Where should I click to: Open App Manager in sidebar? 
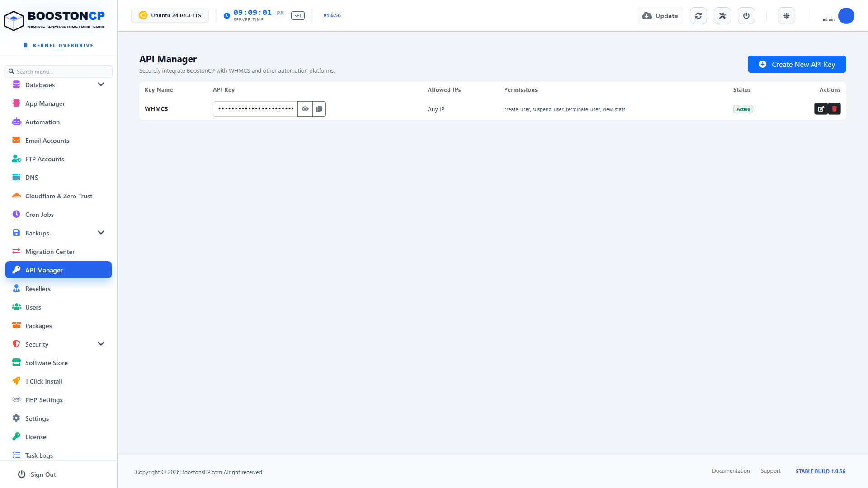(x=58, y=103)
